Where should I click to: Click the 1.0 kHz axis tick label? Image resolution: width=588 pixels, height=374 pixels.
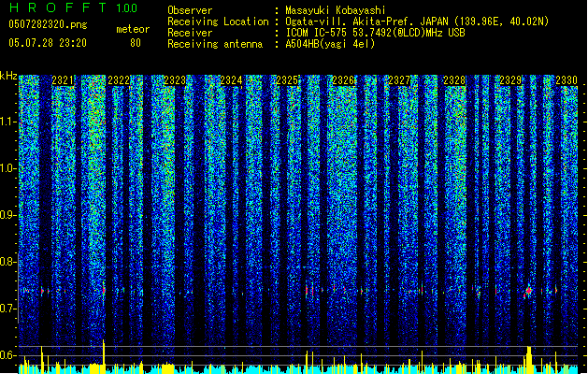[x=7, y=168]
